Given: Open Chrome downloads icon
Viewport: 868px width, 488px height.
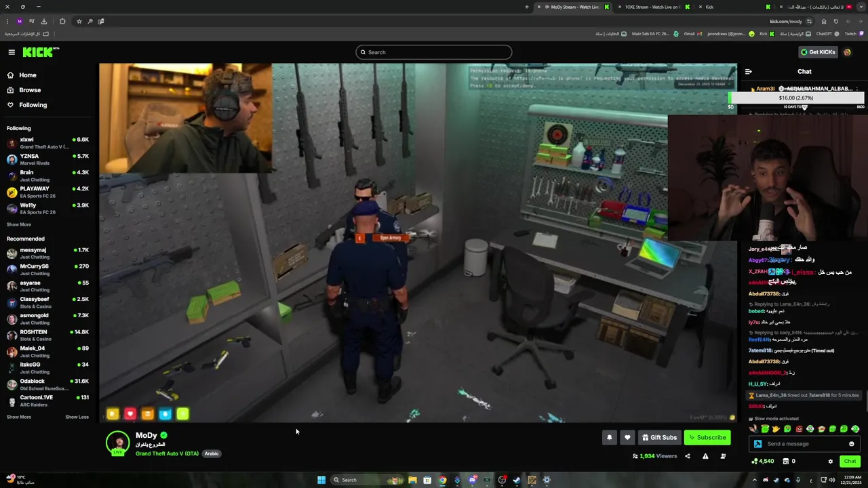Looking at the screenshot, I should click(x=44, y=21).
